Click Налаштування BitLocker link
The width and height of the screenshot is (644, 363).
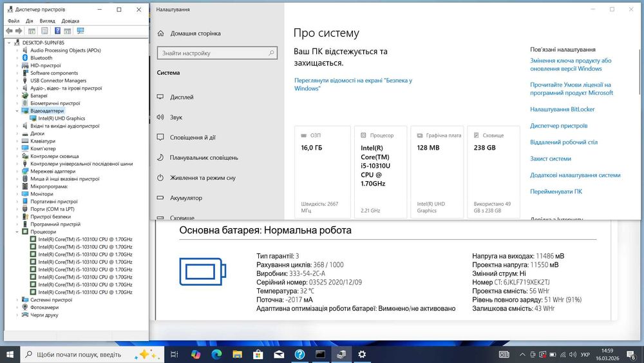pyautogui.click(x=562, y=110)
